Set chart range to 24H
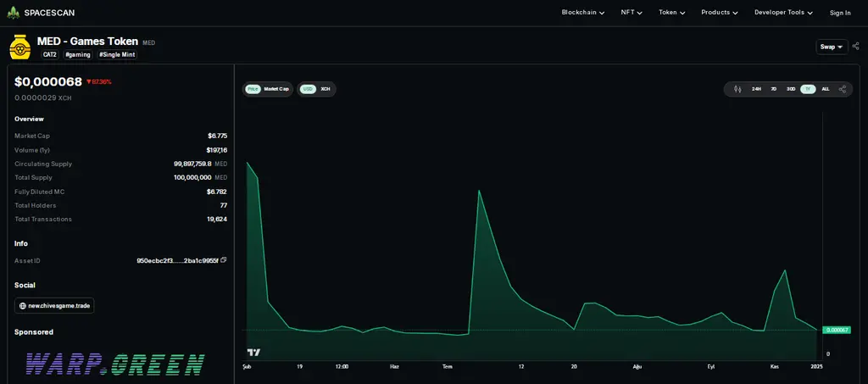Image resolution: width=868 pixels, height=384 pixels. tap(756, 89)
